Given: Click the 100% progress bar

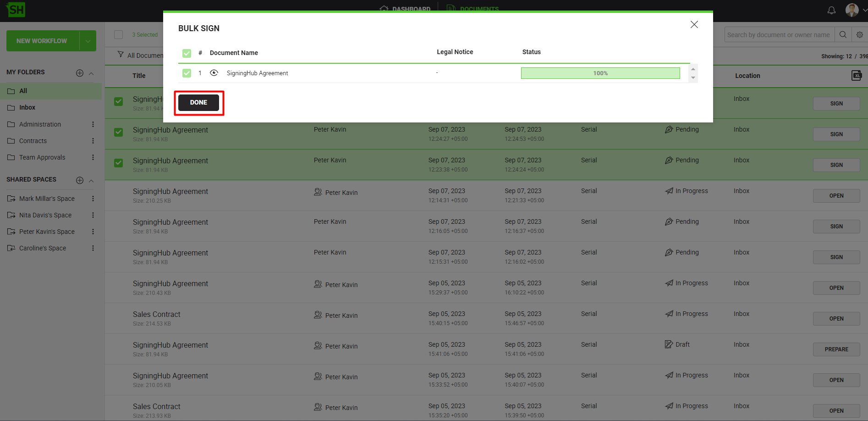Looking at the screenshot, I should tap(600, 73).
